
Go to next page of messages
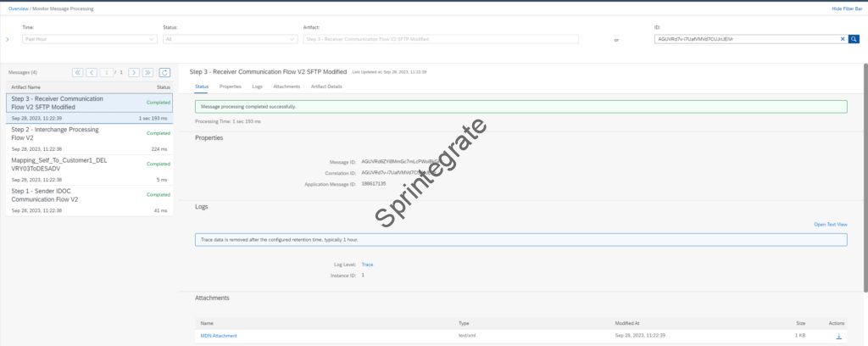click(134, 73)
